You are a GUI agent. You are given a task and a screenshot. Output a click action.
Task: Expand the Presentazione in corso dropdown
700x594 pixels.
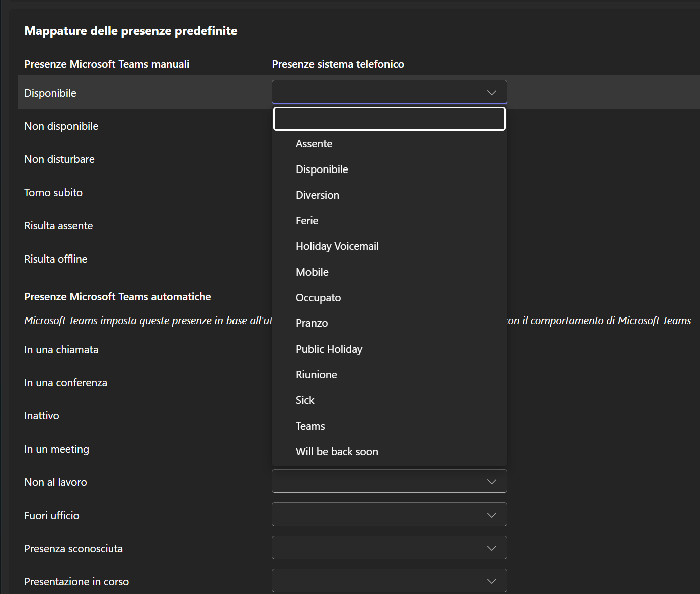pyautogui.click(x=389, y=581)
